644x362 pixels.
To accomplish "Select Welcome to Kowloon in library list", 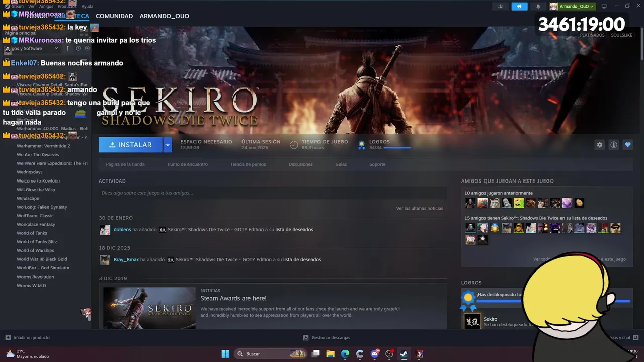I will [38, 181].
